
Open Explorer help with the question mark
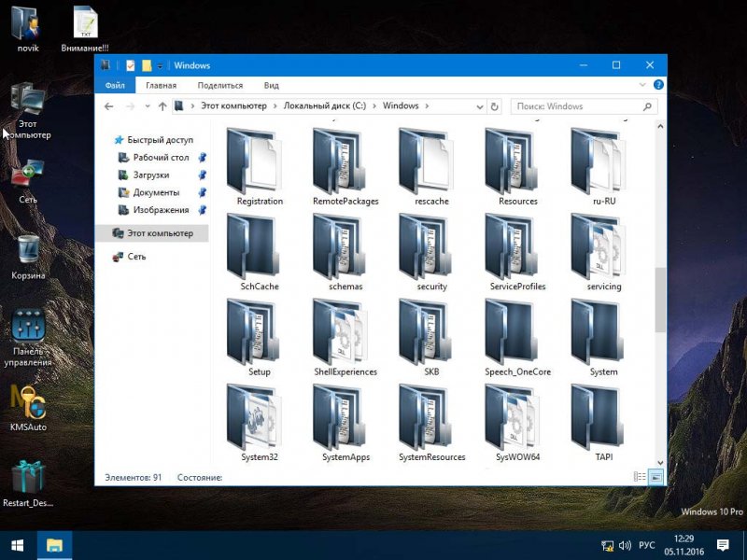click(x=658, y=85)
